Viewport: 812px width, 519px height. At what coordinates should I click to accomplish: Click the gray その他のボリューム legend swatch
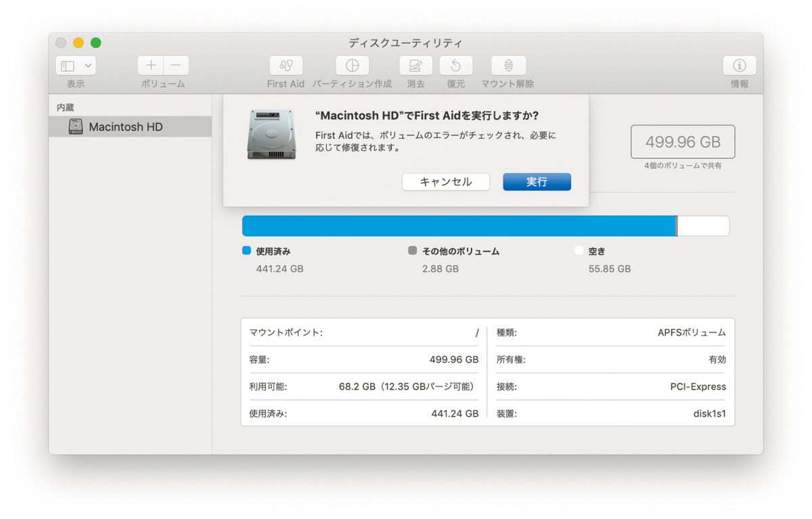tap(413, 250)
